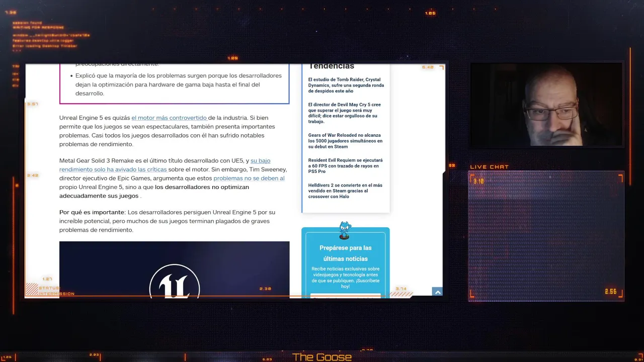This screenshot has height=362, width=644.
Task: Click the webcam video feed
Action: (x=546, y=105)
